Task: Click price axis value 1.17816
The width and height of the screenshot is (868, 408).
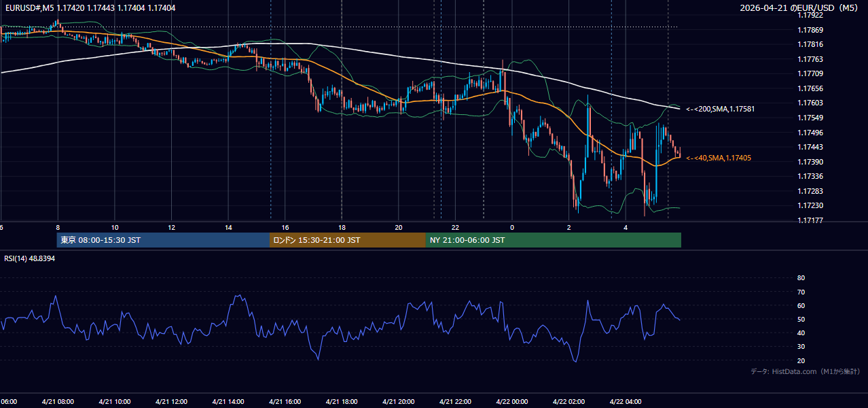Action: [810, 44]
